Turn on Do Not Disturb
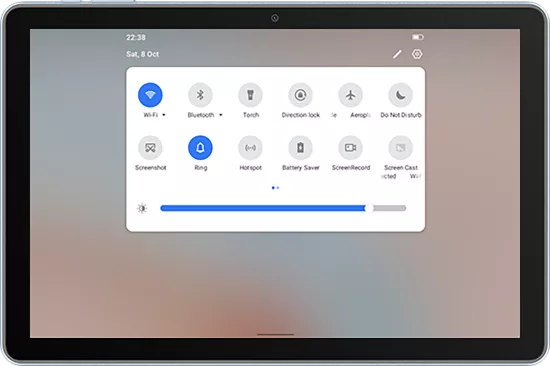Screen dimensions: 550x366 401,95
